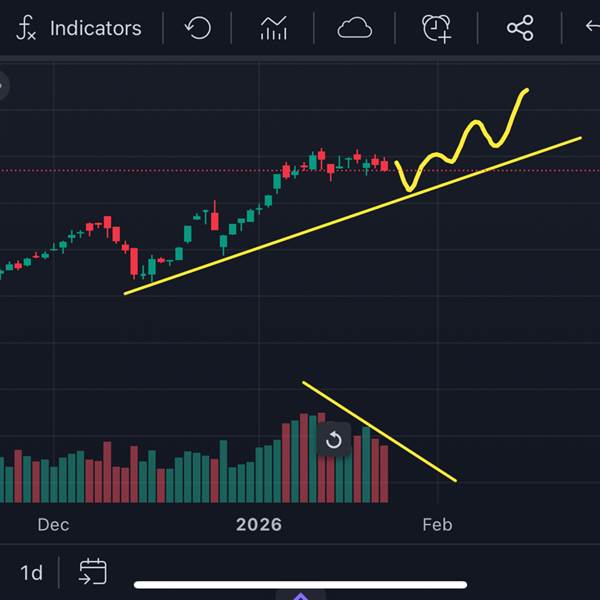The width and height of the screenshot is (600, 600).
Task: Create alert with the alarm clock icon
Action: pyautogui.click(x=436, y=28)
